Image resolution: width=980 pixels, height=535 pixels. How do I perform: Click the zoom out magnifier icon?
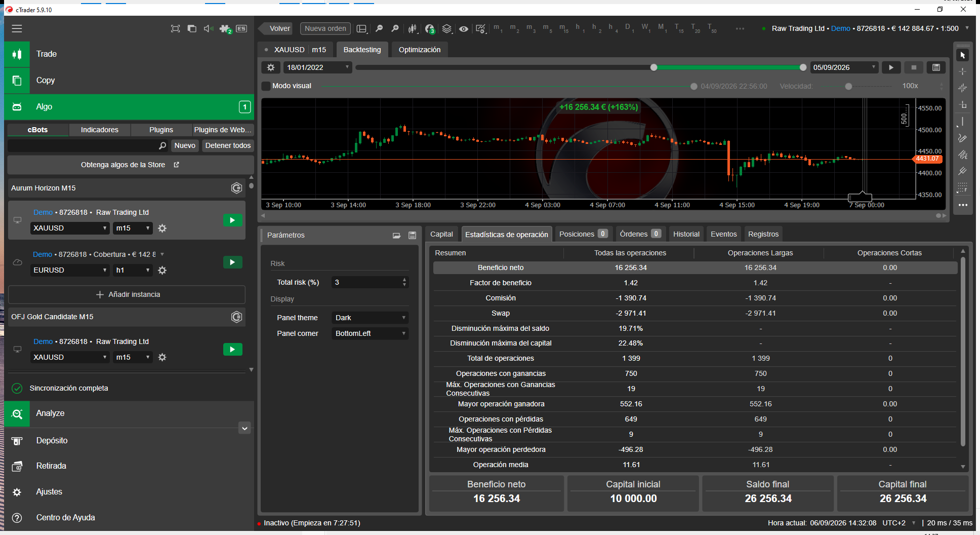pyautogui.click(x=379, y=29)
